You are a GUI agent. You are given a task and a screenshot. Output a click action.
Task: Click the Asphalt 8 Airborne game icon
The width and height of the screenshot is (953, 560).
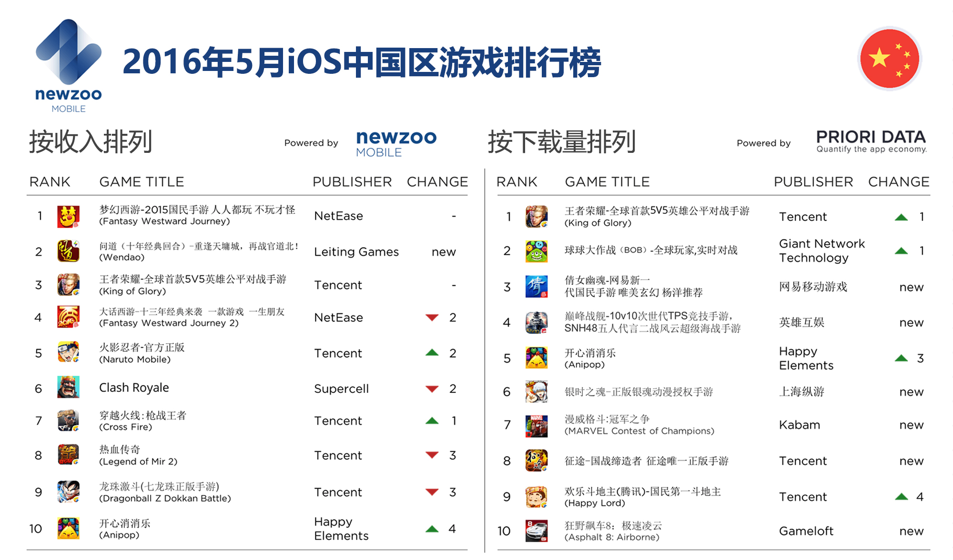pyautogui.click(x=537, y=531)
